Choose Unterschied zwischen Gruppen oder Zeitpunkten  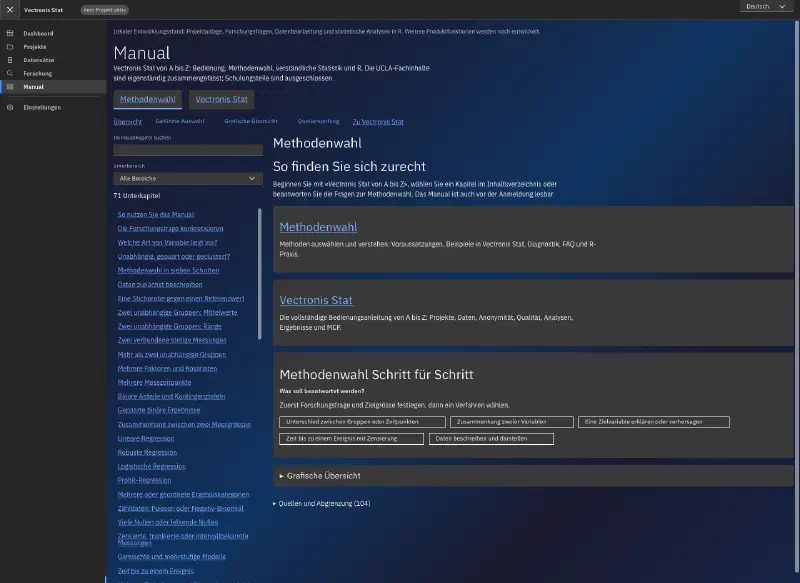pos(362,422)
